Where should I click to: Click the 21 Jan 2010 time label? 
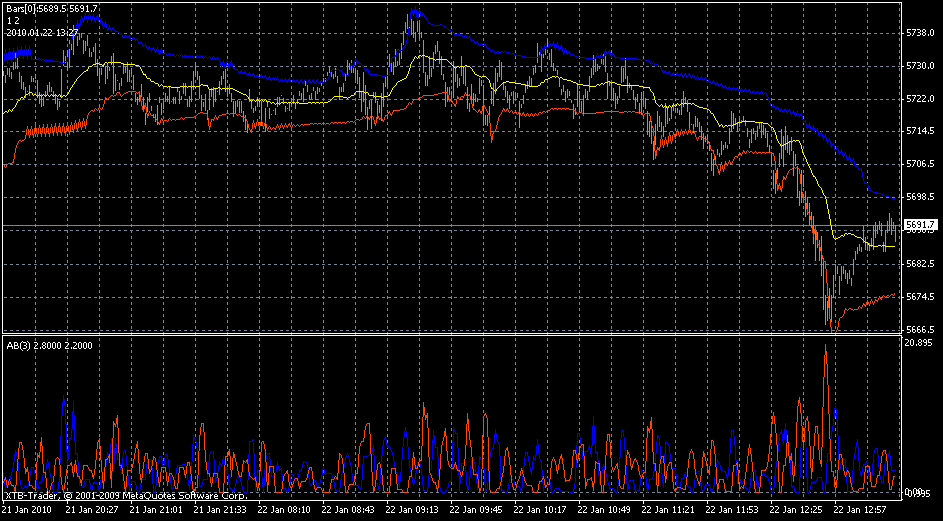28,509
